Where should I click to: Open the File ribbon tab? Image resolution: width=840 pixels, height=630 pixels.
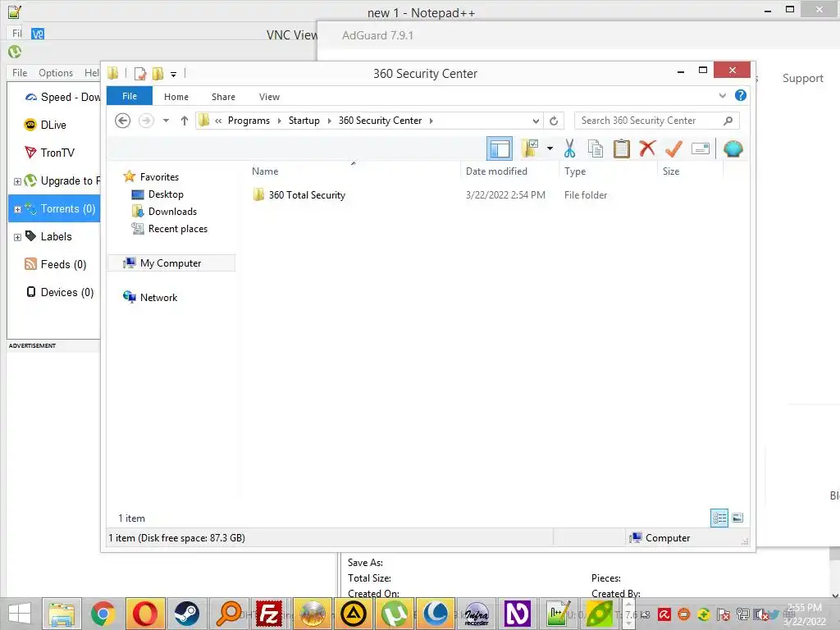click(x=130, y=96)
